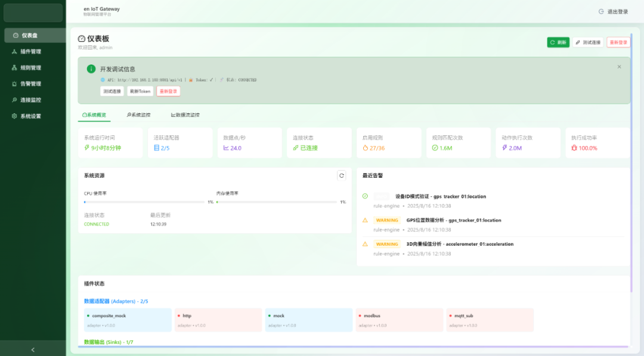
Task: Click the 12:10:39 last updated time
Action: [158, 224]
